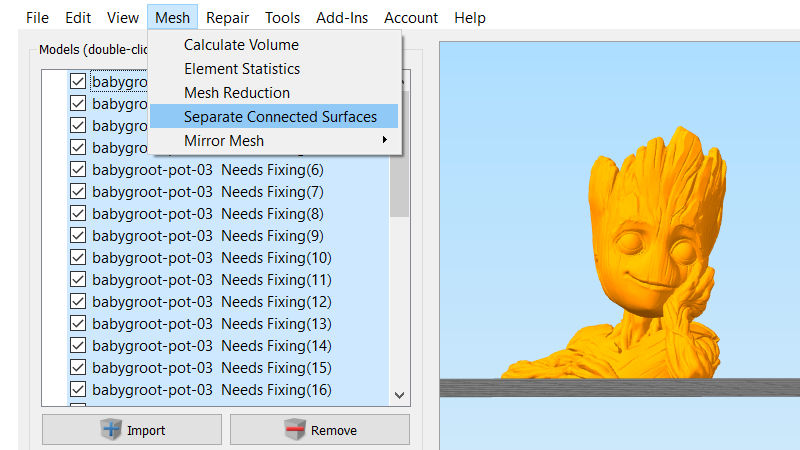Image resolution: width=800 pixels, height=450 pixels.
Task: Select Separate Connected Surfaces
Action: (x=274, y=117)
